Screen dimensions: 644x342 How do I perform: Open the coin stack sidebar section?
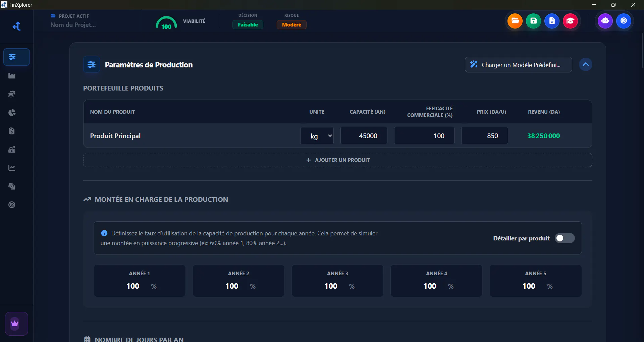[12, 94]
